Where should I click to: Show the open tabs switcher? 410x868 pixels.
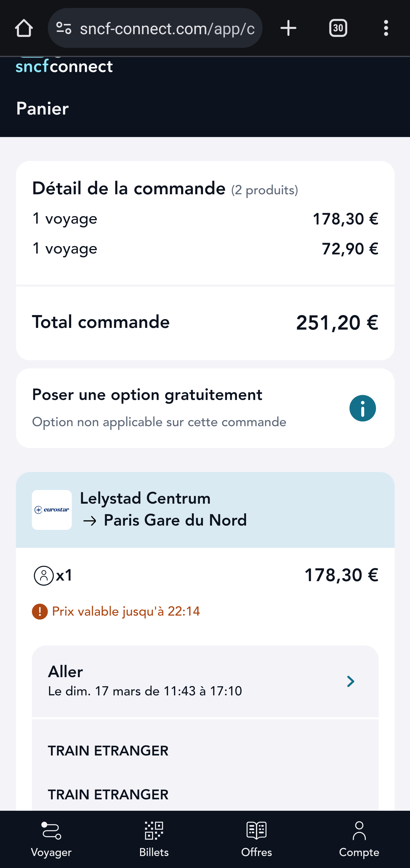[338, 28]
